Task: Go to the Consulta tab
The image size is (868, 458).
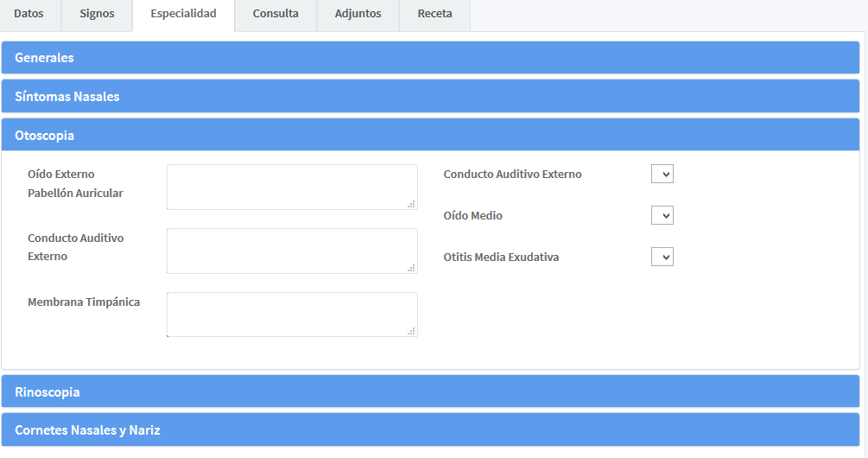Action: point(276,14)
